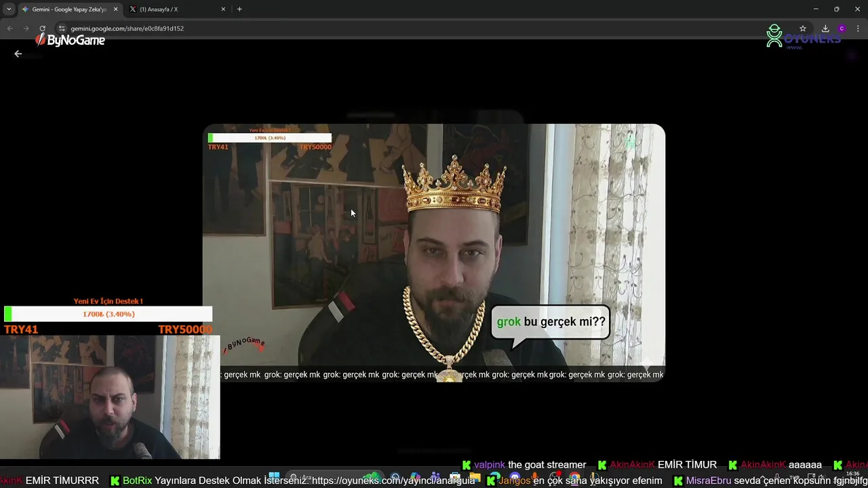Open the Chrome profile avatar
Image resolution: width=868 pixels, height=488 pixels.
842,28
